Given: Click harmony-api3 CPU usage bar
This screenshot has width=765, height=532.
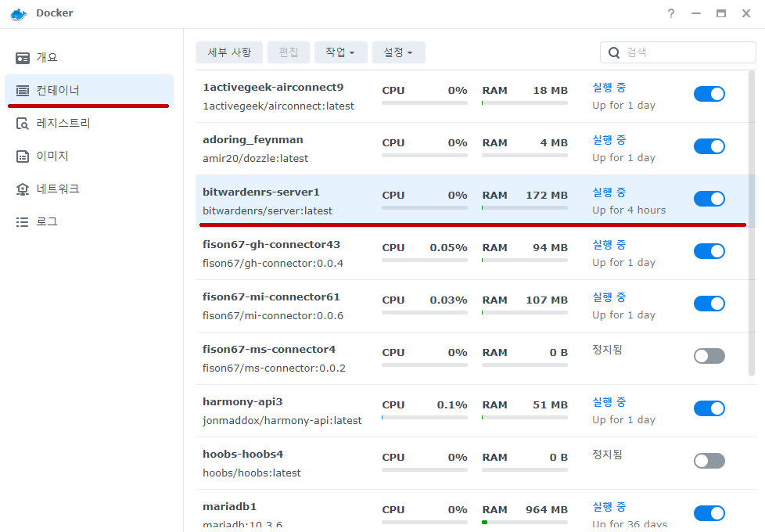Looking at the screenshot, I should 425,417.
